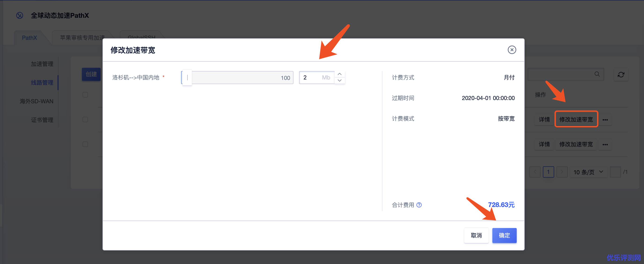Click 取消 to cancel the dialog

476,235
